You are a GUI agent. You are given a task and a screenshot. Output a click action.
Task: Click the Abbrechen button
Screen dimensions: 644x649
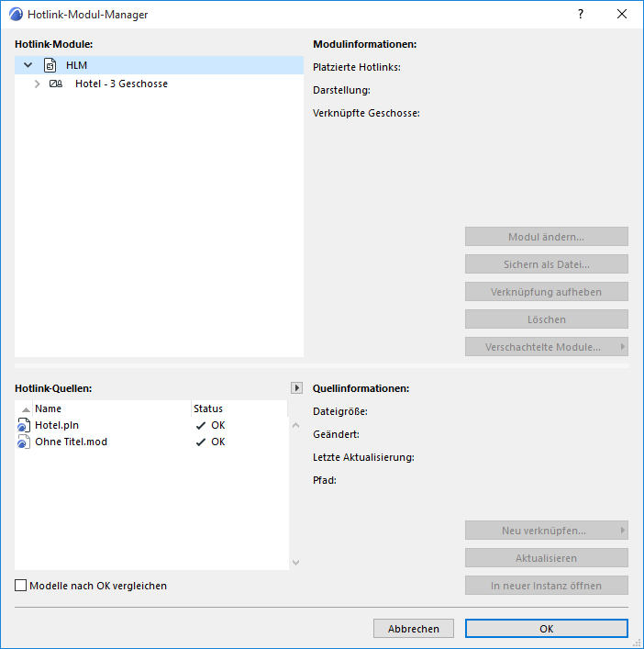pos(413,629)
